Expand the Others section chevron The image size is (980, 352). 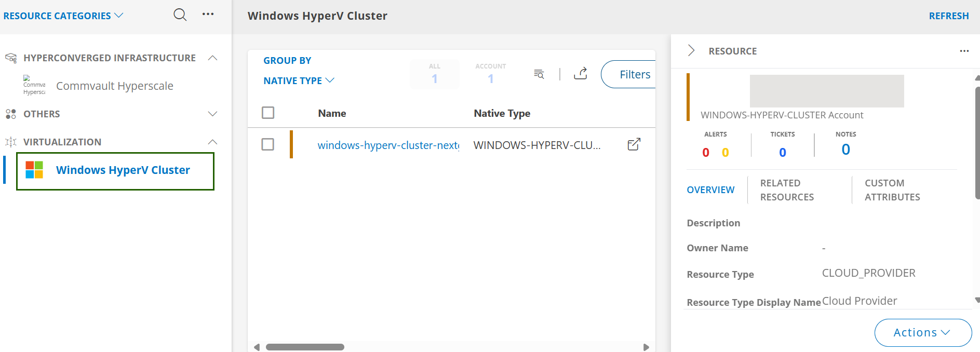[x=212, y=114]
